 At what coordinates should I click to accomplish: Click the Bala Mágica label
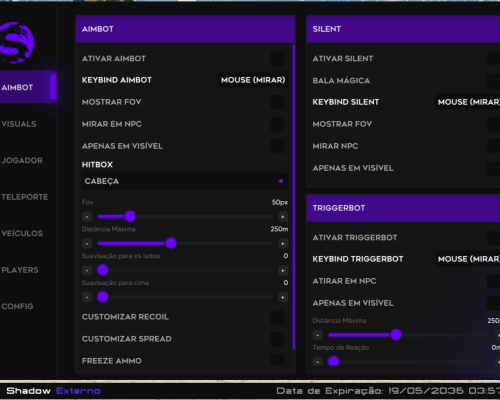pyautogui.click(x=341, y=81)
